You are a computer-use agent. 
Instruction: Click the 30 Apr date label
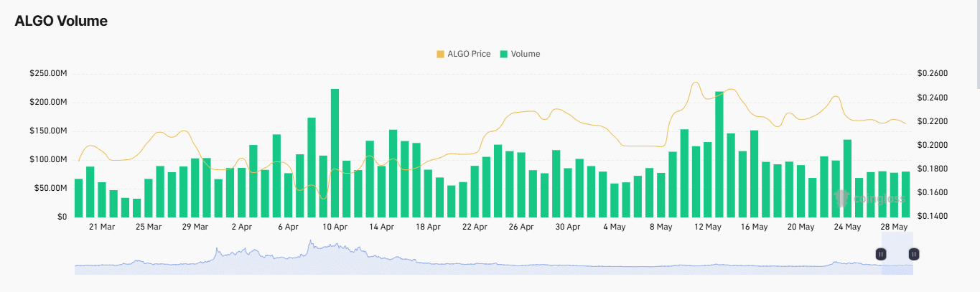click(567, 227)
